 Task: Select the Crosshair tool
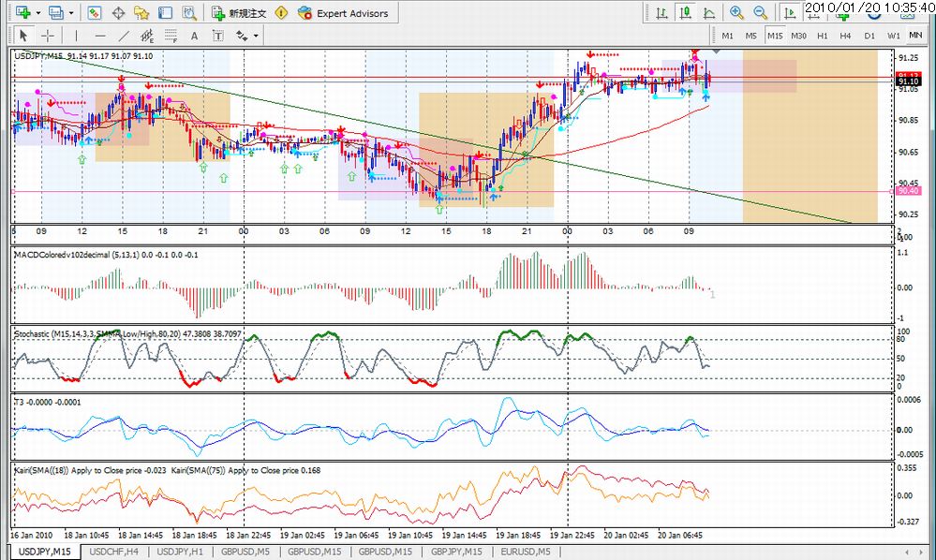tap(48, 36)
